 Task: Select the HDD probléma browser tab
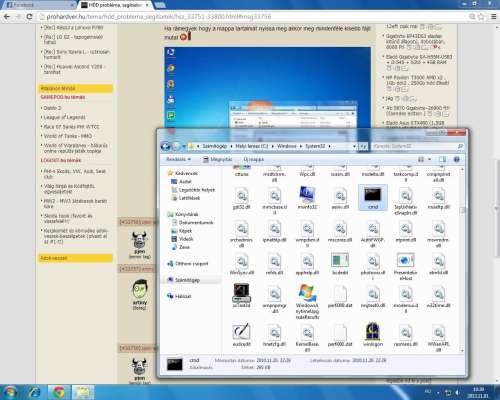pos(115,5)
